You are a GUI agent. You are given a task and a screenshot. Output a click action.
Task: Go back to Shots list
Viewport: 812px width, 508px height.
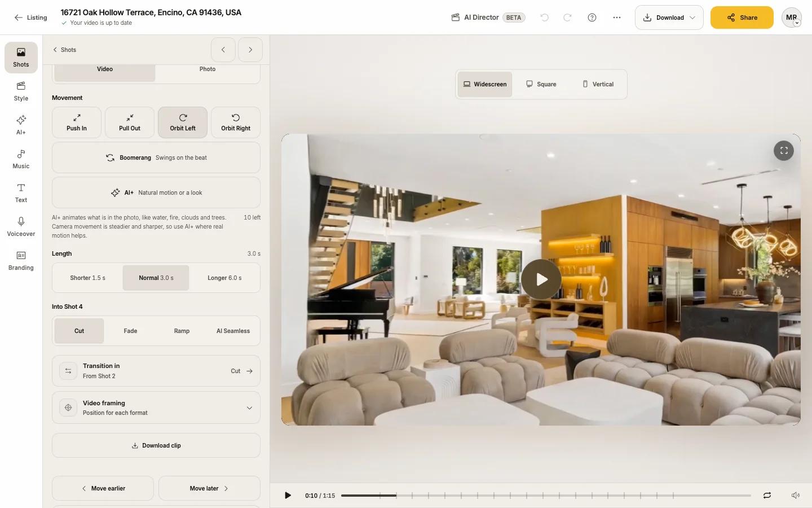point(64,50)
